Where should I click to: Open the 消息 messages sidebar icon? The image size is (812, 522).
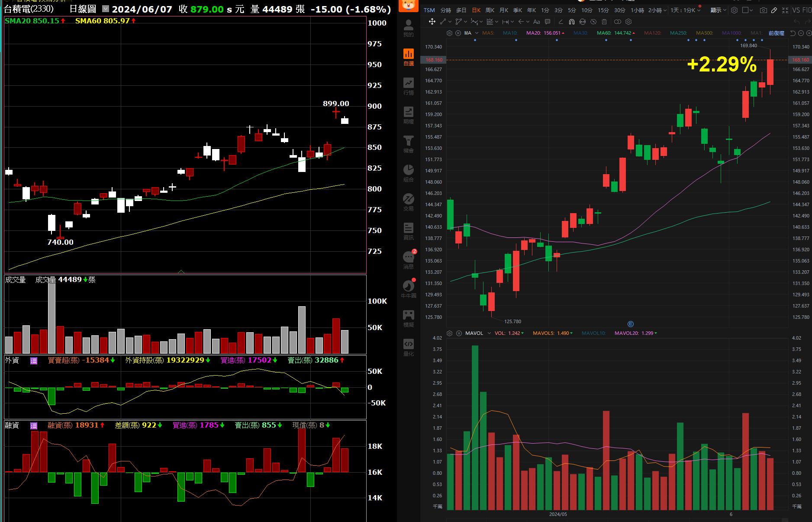coord(409,260)
